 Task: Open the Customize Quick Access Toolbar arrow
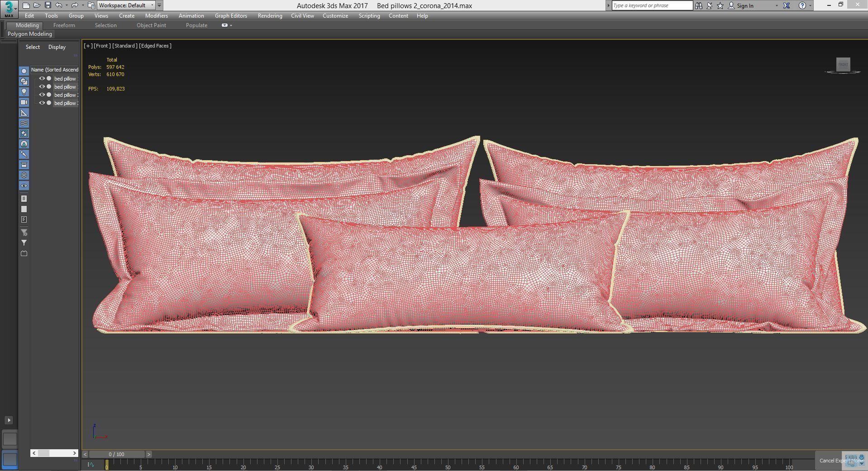tap(159, 5)
